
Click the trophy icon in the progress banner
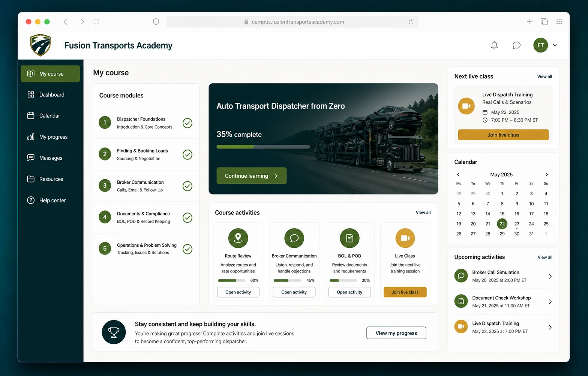coord(114,332)
